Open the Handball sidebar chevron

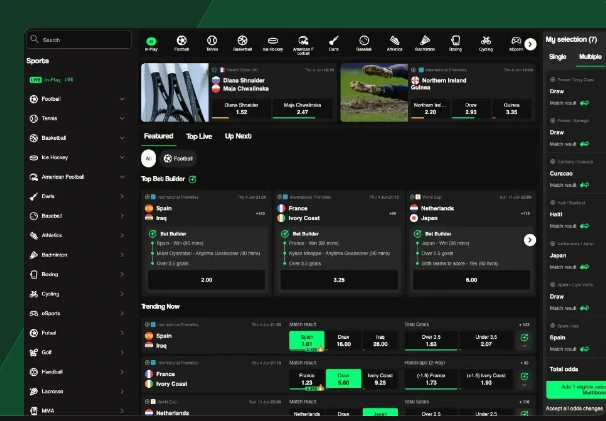[122, 372]
